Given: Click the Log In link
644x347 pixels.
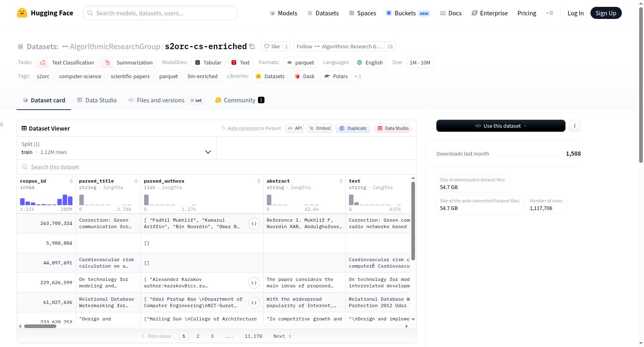Looking at the screenshot, I should tap(576, 13).
